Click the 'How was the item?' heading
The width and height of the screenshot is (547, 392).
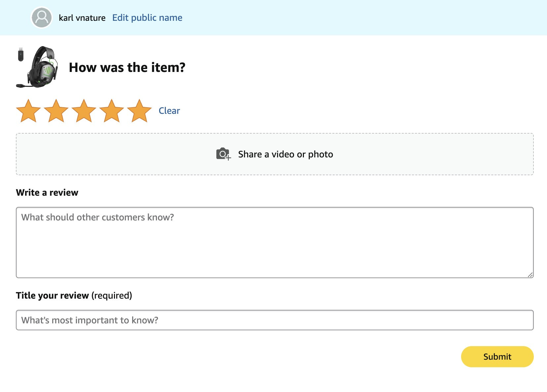click(127, 67)
